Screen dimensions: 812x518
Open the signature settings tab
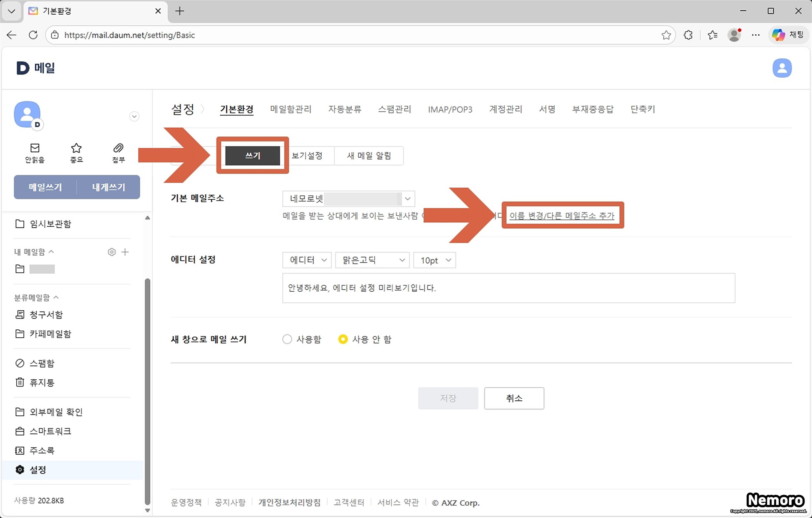[x=547, y=109]
